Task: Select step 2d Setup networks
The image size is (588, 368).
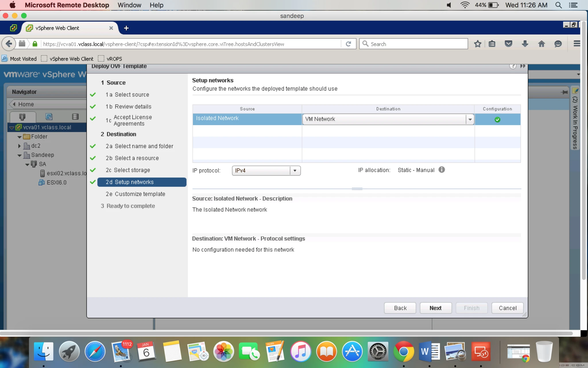Action: coord(142,182)
